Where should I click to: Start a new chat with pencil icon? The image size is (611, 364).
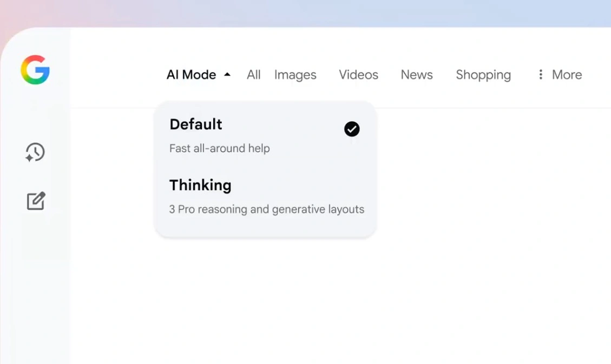36,201
